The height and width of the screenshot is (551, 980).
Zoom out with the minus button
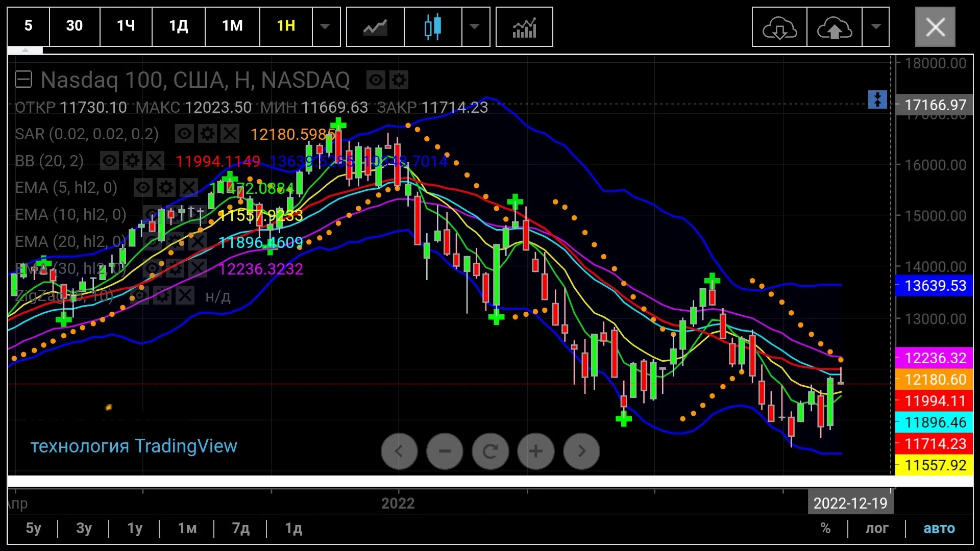click(445, 451)
